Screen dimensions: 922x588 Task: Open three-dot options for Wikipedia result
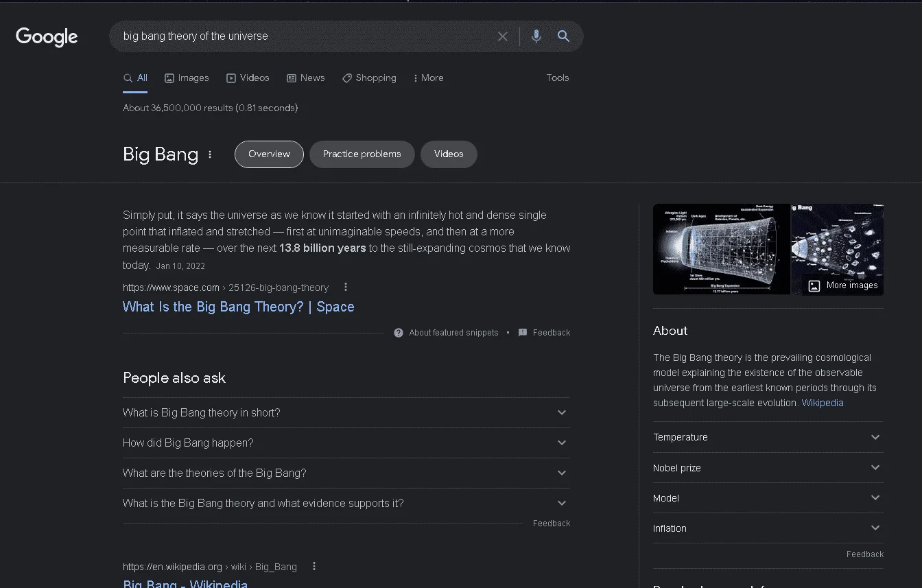(x=314, y=566)
